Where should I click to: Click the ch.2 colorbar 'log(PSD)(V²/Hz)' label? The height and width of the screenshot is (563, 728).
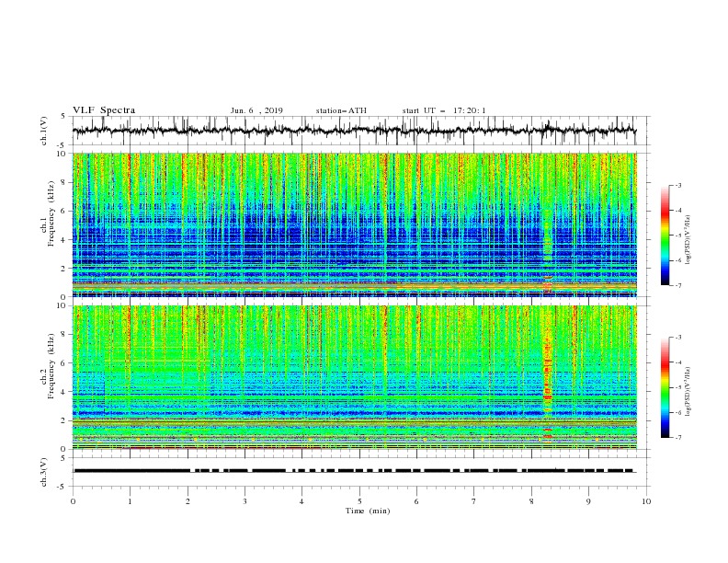(688, 392)
